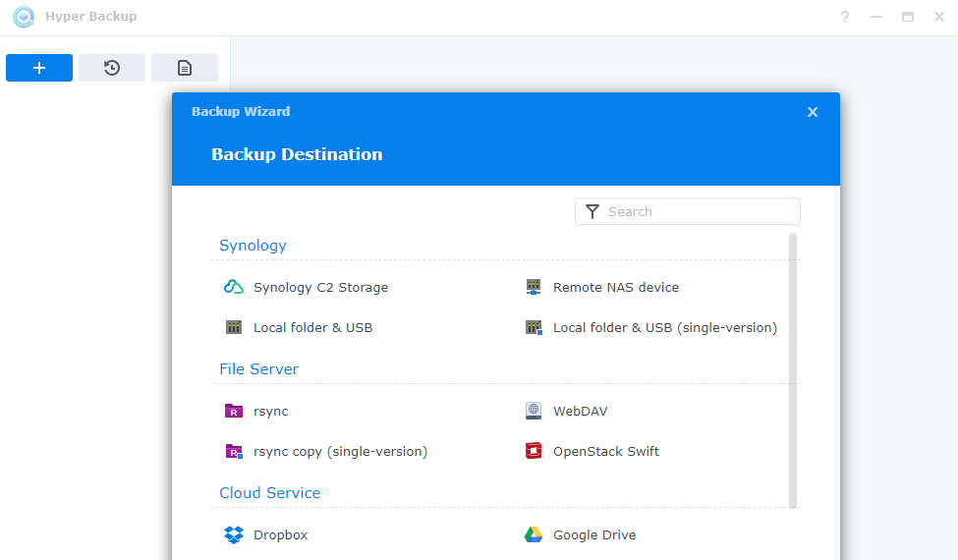Image resolution: width=958 pixels, height=560 pixels.
Task: Select the Local folder & USB icon
Action: [x=234, y=327]
